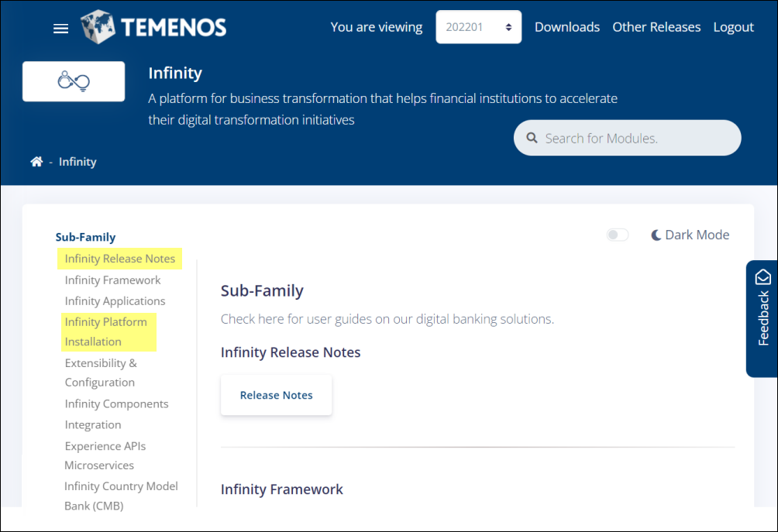Open the Downloads menu

tap(566, 26)
